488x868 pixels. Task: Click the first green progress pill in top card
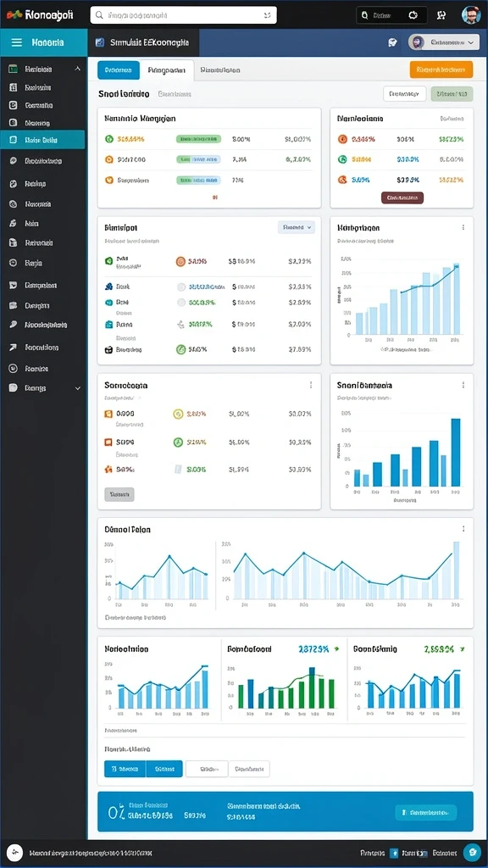(x=198, y=140)
